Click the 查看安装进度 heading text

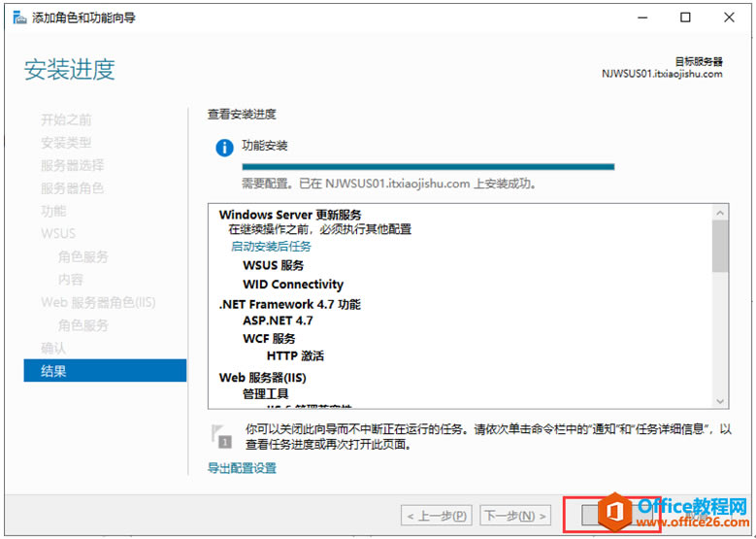click(x=242, y=115)
